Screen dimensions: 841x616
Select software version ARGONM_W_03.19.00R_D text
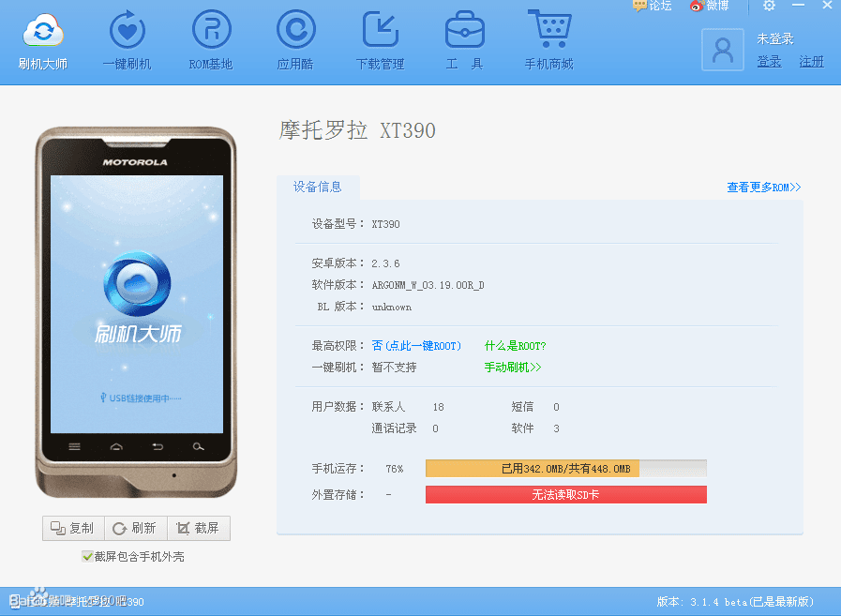[428, 285]
